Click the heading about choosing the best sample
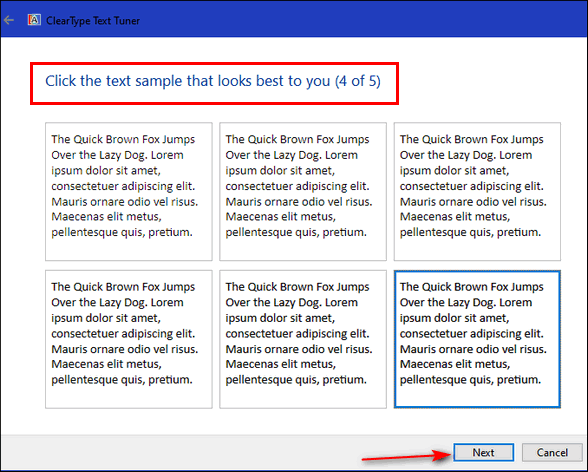Viewport: 588px width, 472px height. tap(213, 81)
